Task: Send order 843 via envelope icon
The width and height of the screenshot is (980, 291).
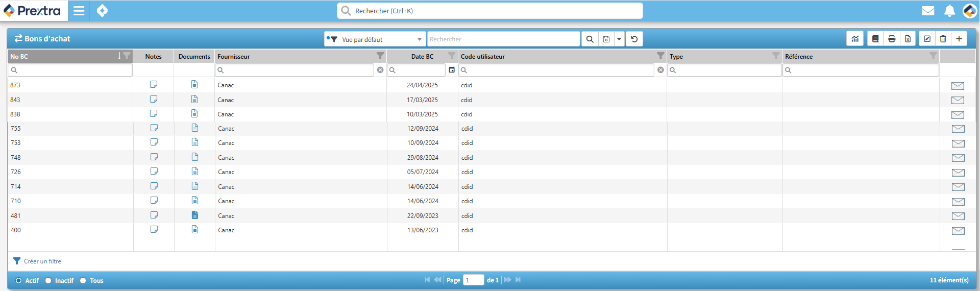Action: (958, 100)
